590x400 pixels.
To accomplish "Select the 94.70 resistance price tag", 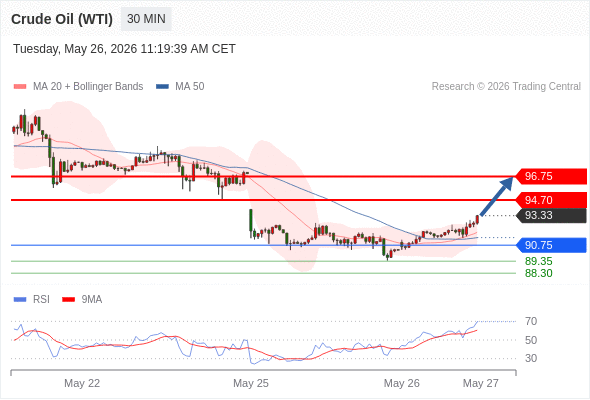I will tap(550, 200).
